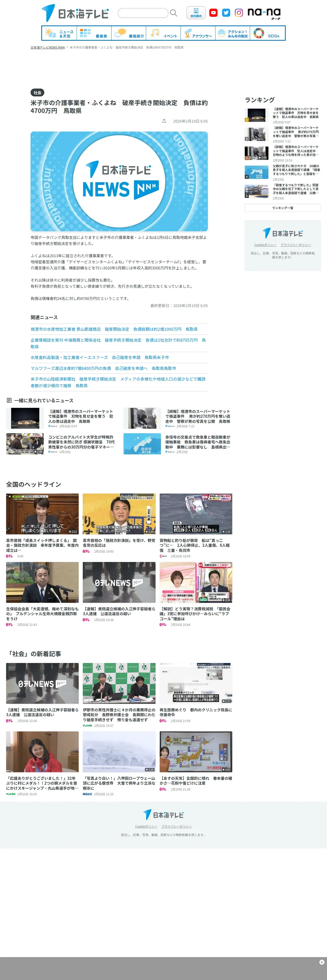Screen dimensions: 327x980
Task: Click the Nihonkai TV logo in header
Action: pyautogui.click(x=75, y=13)
